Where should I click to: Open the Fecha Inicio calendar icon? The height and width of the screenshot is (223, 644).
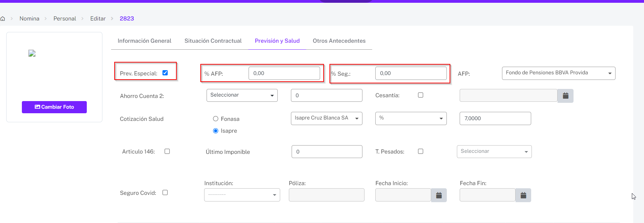(439, 195)
